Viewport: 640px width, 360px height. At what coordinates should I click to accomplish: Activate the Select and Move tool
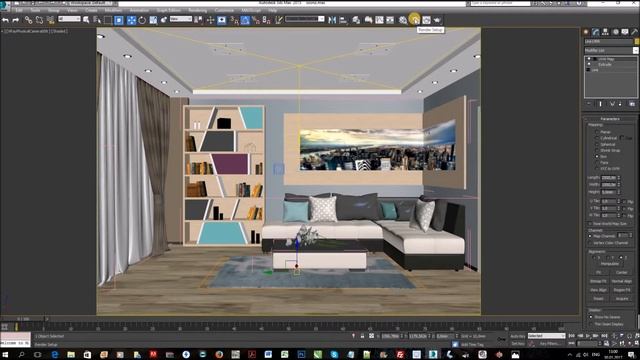pyautogui.click(x=131, y=20)
